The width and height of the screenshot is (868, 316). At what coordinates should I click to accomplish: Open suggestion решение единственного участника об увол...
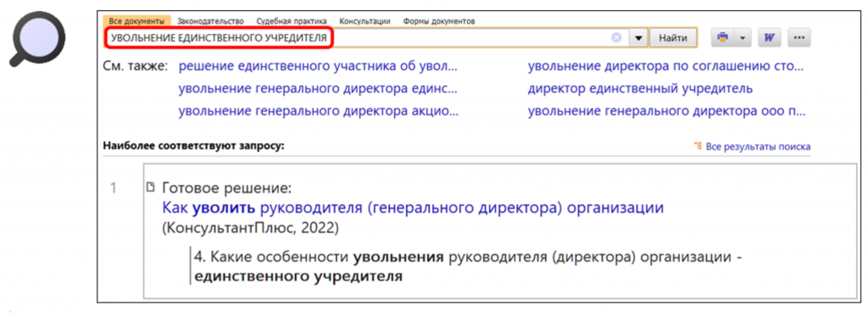318,67
